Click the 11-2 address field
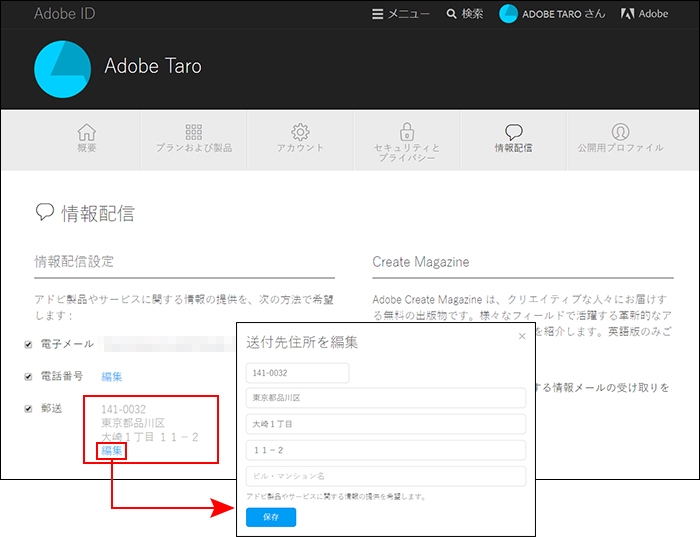This screenshot has height=537, width=700. [x=386, y=450]
